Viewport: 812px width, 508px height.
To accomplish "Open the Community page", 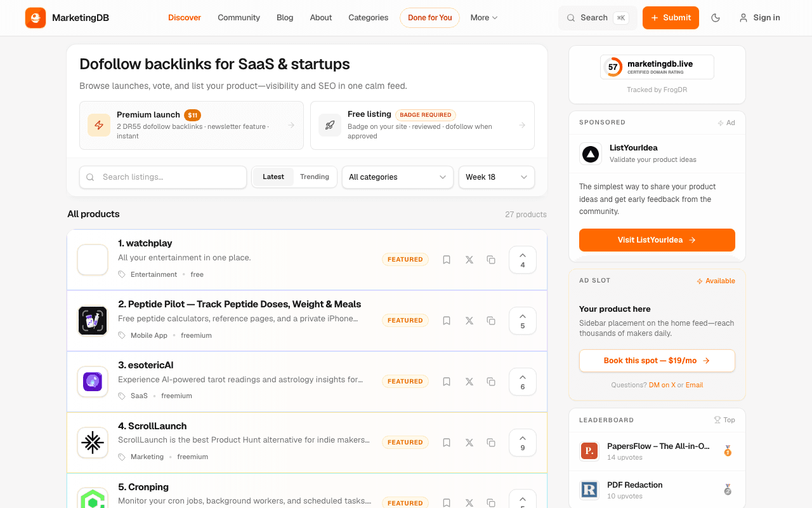I will pyautogui.click(x=239, y=18).
